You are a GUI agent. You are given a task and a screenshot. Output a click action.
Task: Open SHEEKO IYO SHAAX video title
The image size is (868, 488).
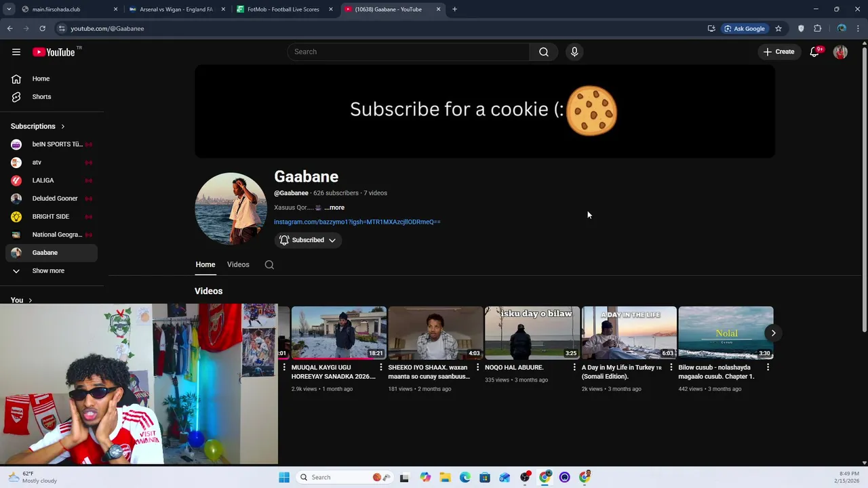pyautogui.click(x=429, y=372)
